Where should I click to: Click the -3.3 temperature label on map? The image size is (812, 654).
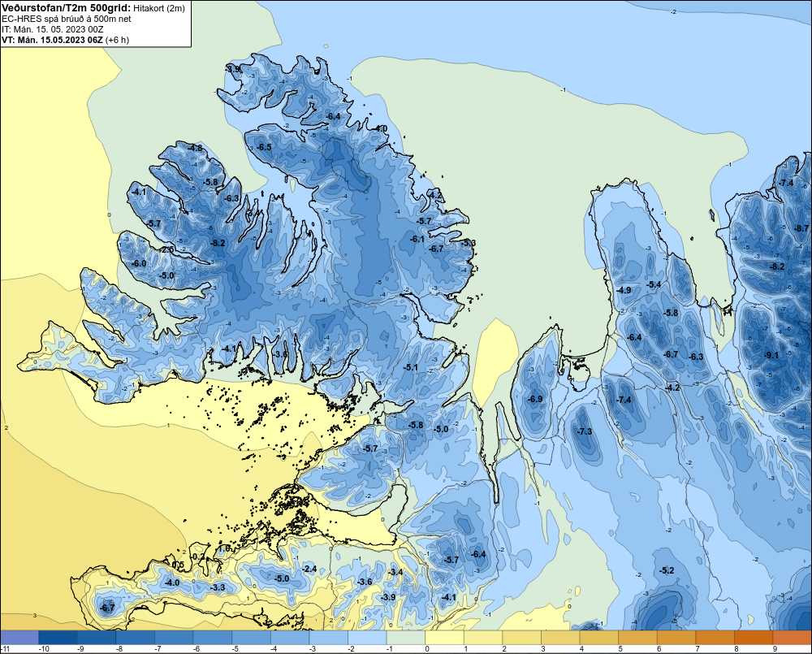click(218, 587)
